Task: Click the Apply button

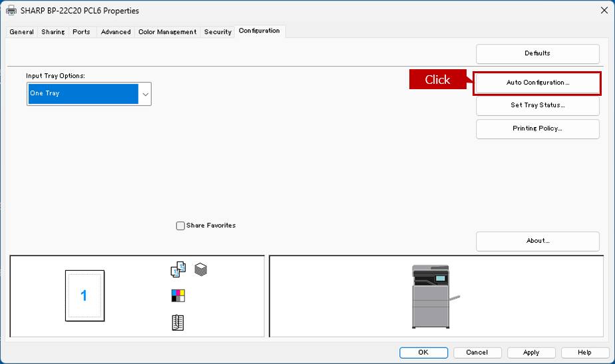Action: click(x=531, y=353)
